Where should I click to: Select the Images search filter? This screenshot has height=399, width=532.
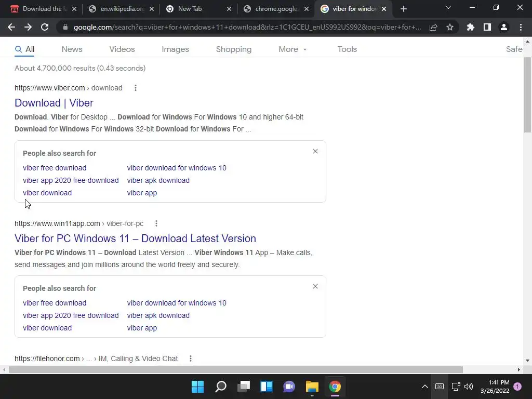coord(175,49)
